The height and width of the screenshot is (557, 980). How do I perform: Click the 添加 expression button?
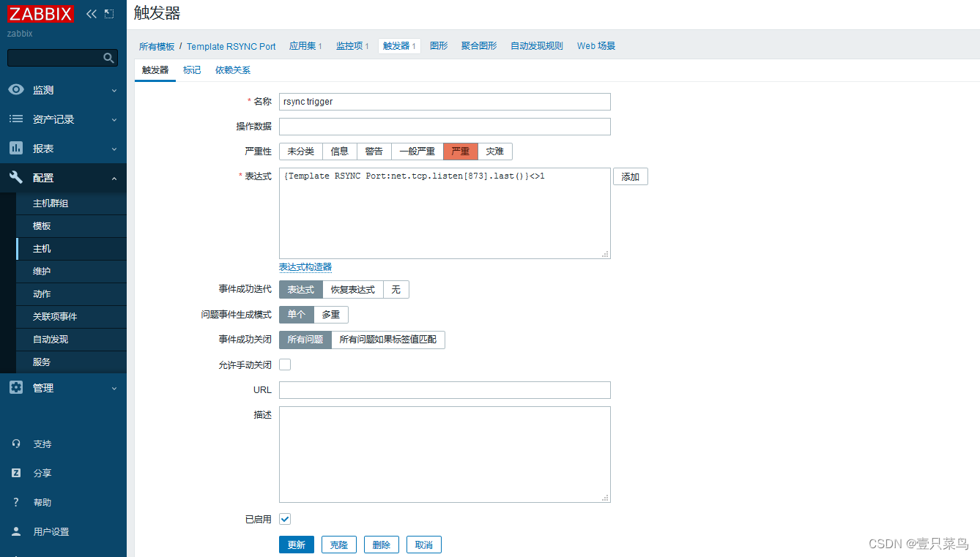tap(631, 176)
